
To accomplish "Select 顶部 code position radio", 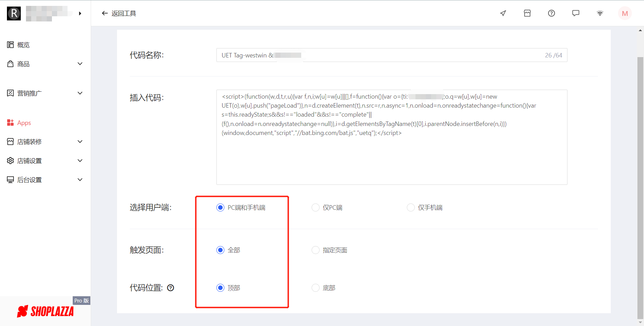I will tap(220, 288).
